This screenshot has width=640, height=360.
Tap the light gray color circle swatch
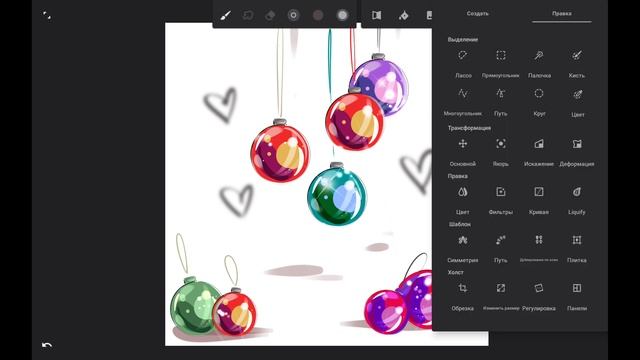(x=342, y=16)
